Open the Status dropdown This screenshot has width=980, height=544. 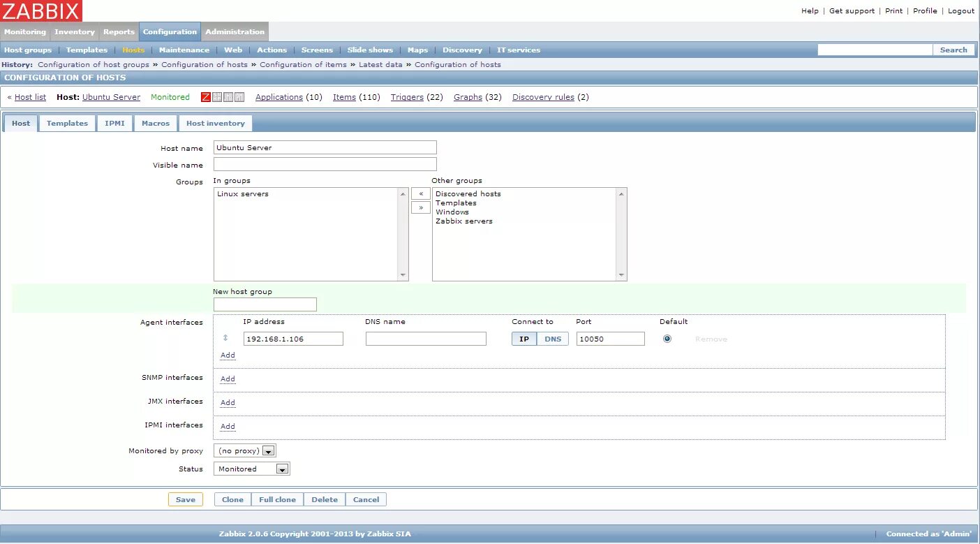252,469
